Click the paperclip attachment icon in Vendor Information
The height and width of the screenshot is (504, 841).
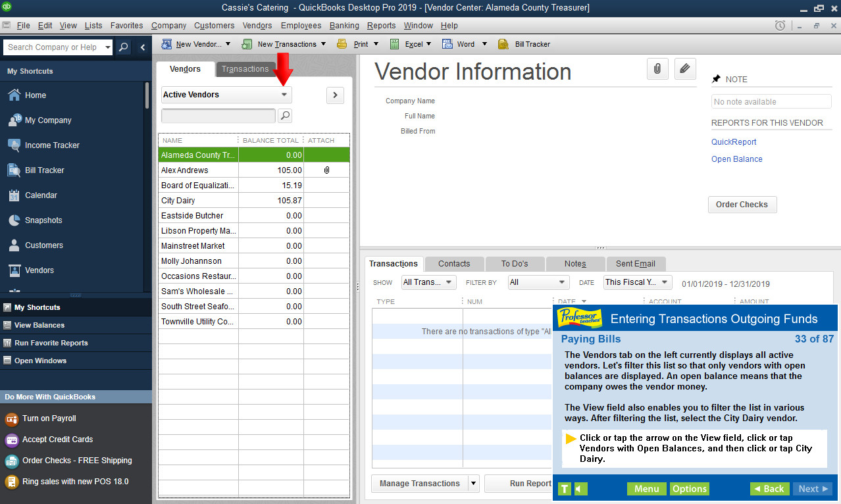pyautogui.click(x=657, y=68)
